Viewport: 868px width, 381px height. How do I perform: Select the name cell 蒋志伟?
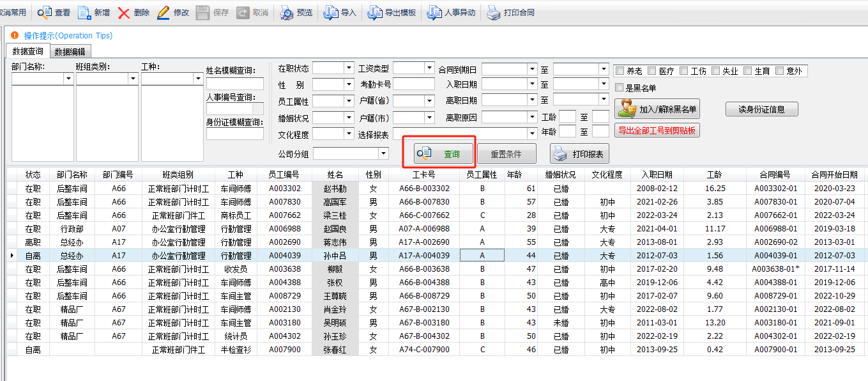pyautogui.click(x=335, y=242)
